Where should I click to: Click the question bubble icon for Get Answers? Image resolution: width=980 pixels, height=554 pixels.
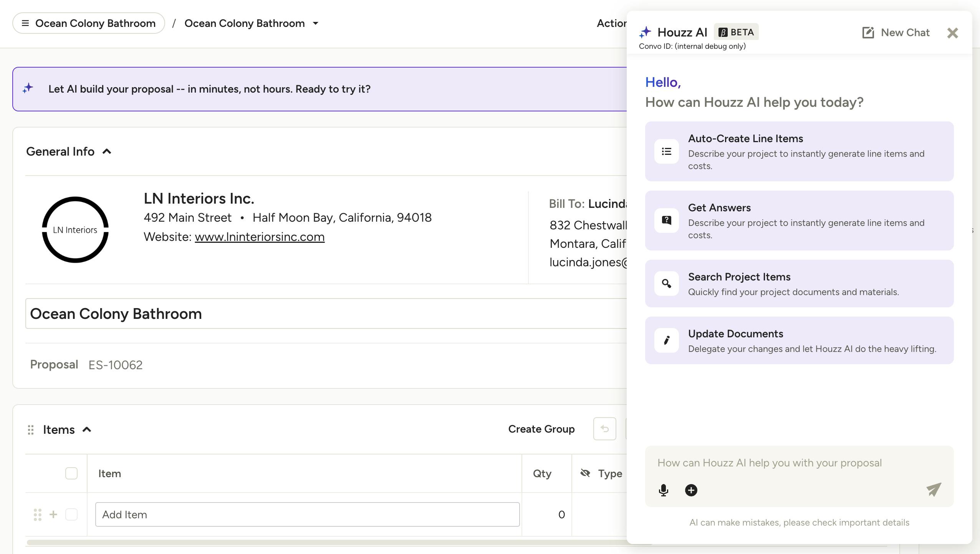click(667, 221)
